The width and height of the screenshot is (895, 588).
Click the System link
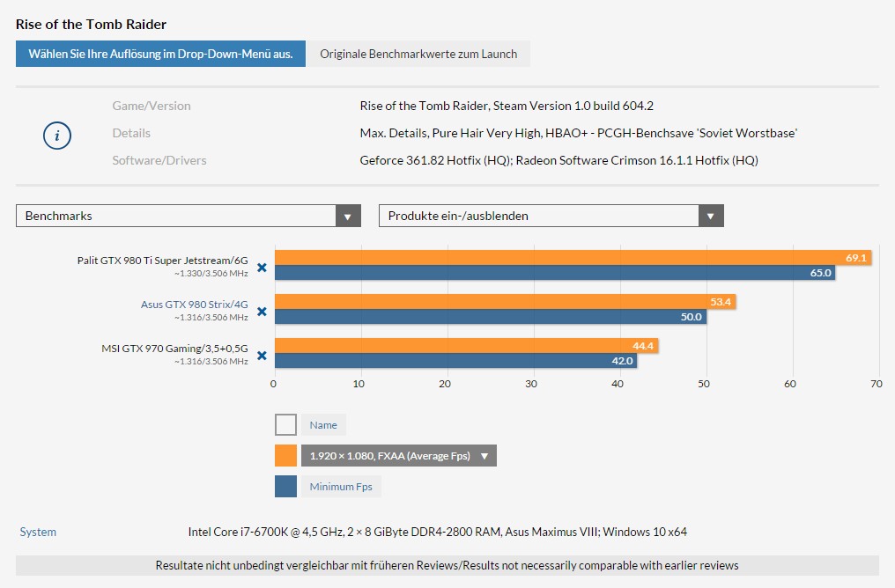38,533
